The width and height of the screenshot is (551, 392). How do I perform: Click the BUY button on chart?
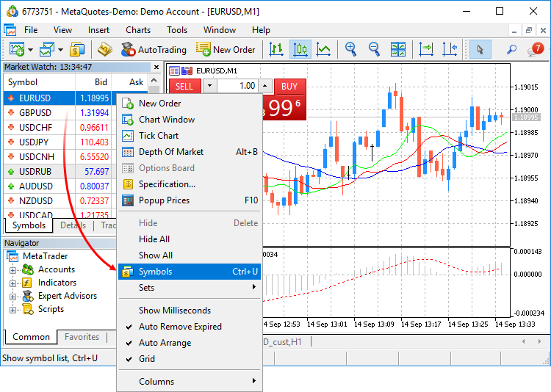point(289,87)
